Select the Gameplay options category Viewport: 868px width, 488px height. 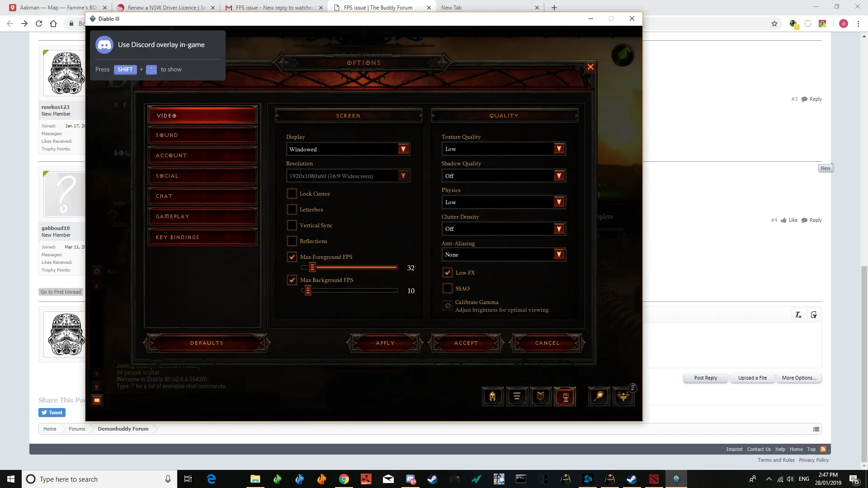click(203, 216)
